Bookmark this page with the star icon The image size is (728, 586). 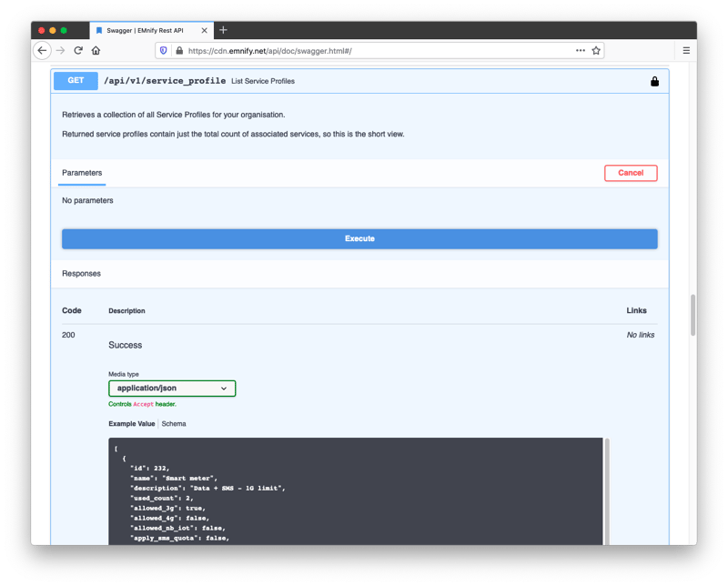[x=596, y=51]
